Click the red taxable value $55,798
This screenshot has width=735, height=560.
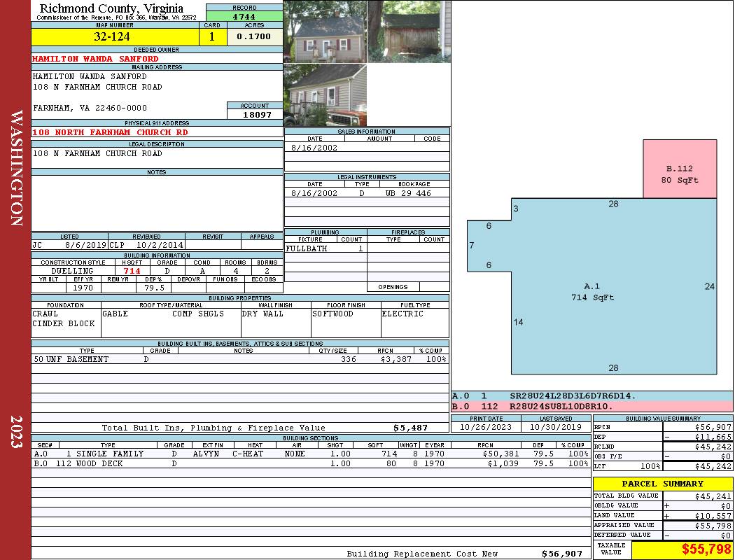(x=682, y=549)
